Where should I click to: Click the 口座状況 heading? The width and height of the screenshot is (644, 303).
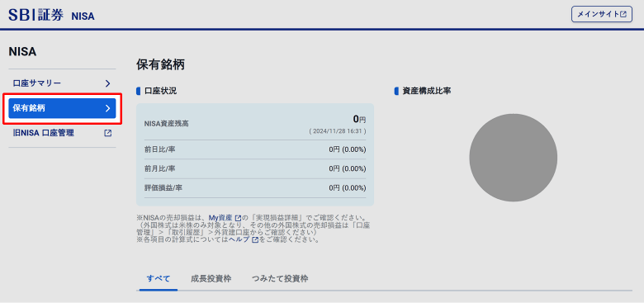click(x=161, y=91)
